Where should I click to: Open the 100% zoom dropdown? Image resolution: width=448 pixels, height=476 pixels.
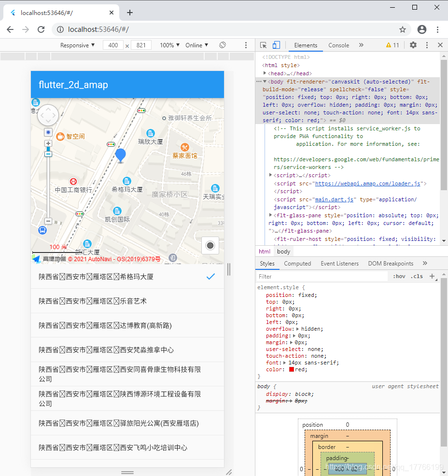pyautogui.click(x=169, y=45)
